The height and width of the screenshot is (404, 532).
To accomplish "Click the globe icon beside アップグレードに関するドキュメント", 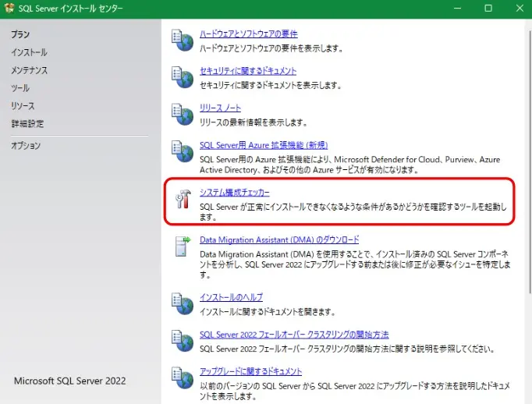I will point(183,378).
